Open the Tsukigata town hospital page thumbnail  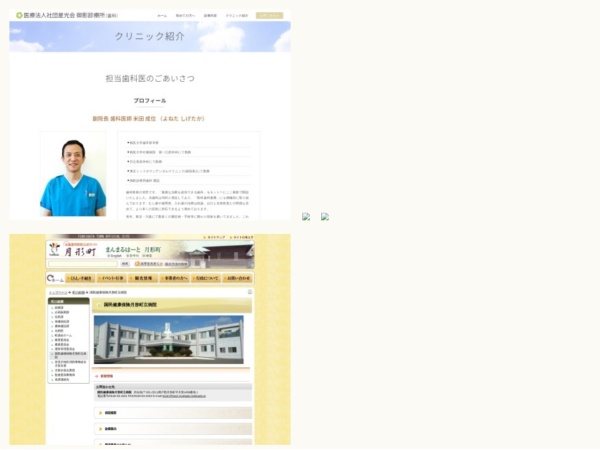[150, 339]
